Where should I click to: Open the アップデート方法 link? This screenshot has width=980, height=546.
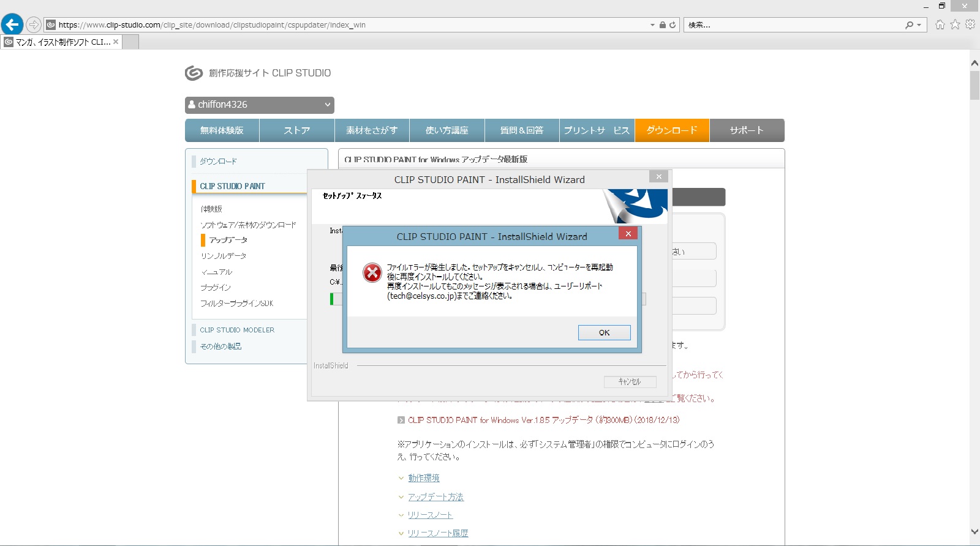tap(436, 497)
